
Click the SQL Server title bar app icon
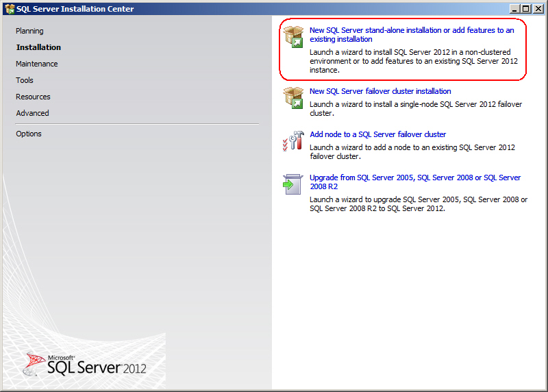tap(10, 9)
